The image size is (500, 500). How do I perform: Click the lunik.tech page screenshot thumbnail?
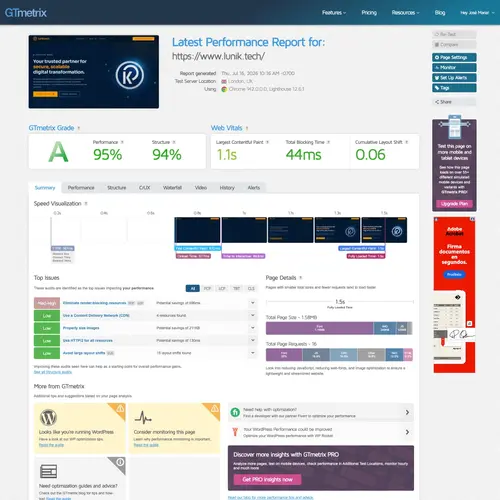coord(94,72)
